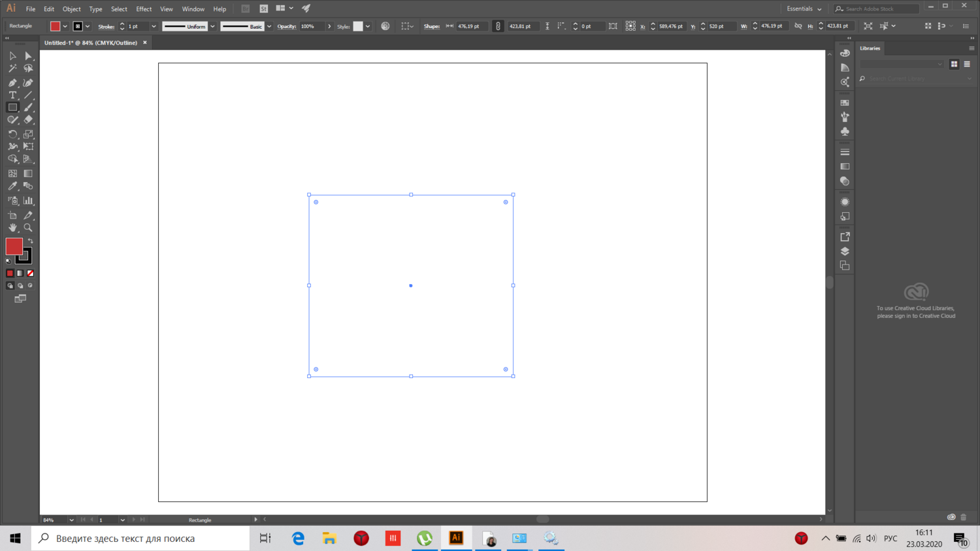This screenshot has width=980, height=551.
Task: Click the large red Fill swatch in toolbox
Action: (14, 246)
